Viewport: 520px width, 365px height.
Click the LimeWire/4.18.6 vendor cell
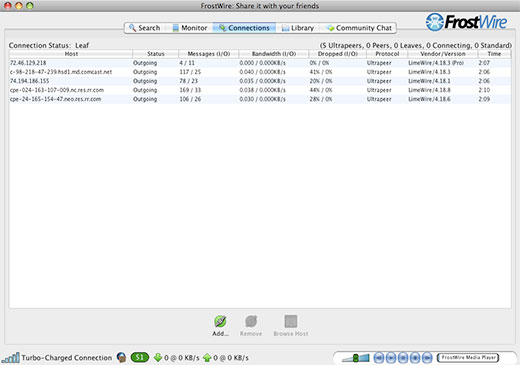pos(429,99)
